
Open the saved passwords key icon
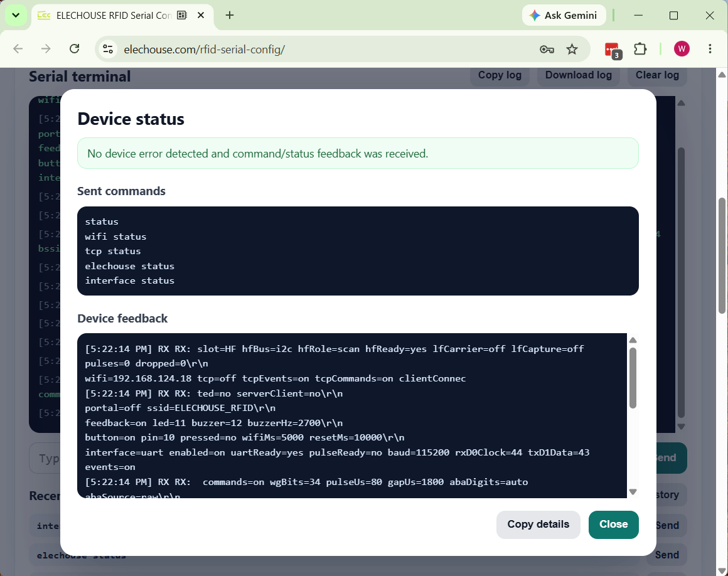click(547, 49)
